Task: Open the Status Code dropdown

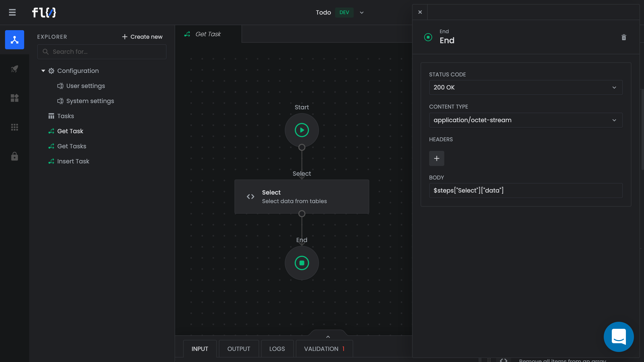Action: (x=526, y=87)
